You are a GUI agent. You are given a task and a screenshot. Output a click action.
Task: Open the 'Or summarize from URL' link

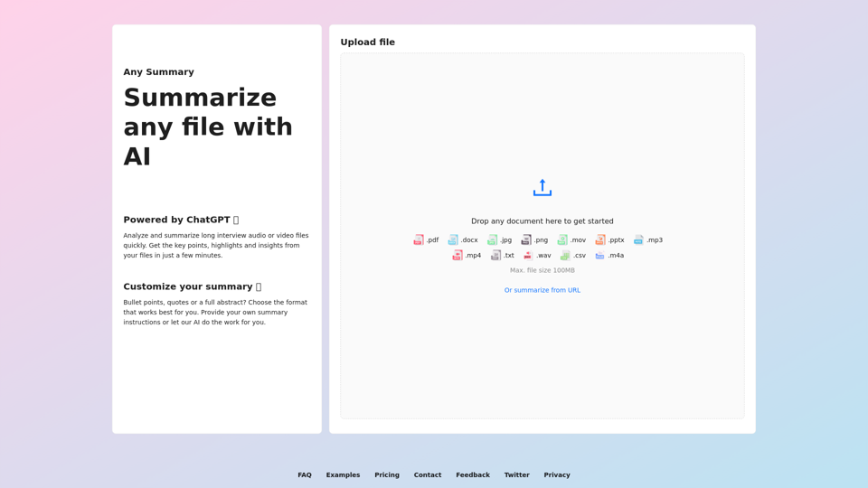(542, 290)
